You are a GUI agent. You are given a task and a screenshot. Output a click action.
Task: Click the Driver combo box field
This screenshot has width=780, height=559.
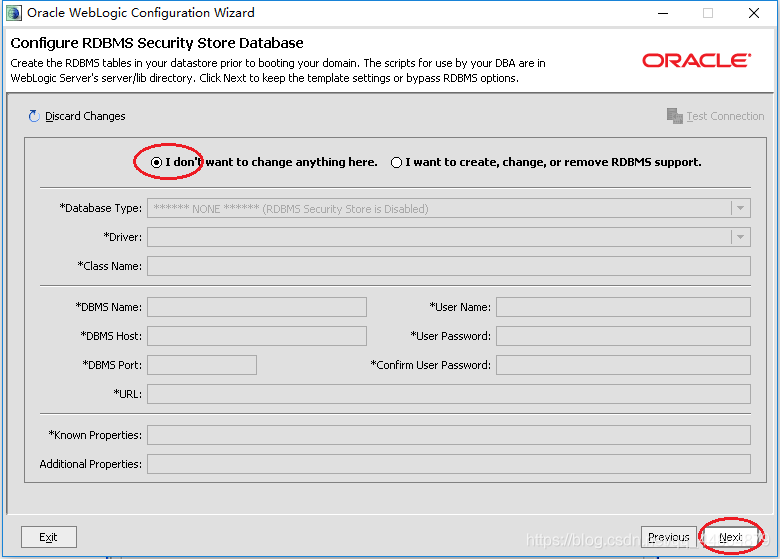click(449, 237)
